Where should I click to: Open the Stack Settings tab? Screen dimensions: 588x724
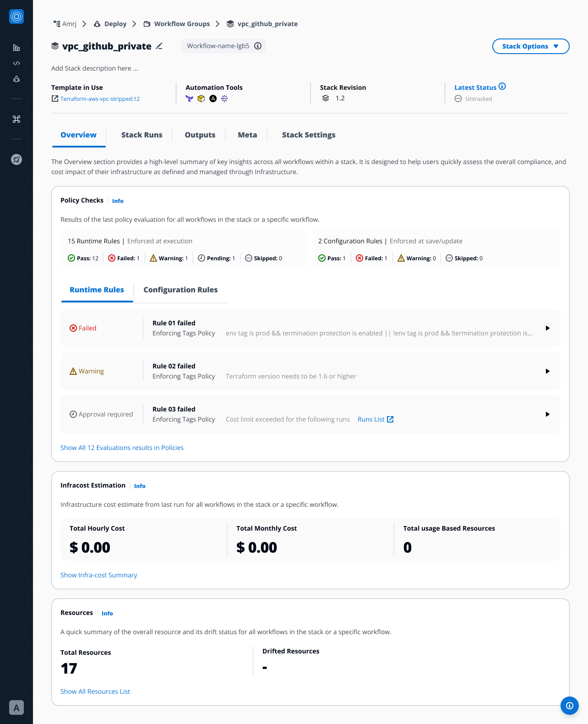tap(308, 135)
